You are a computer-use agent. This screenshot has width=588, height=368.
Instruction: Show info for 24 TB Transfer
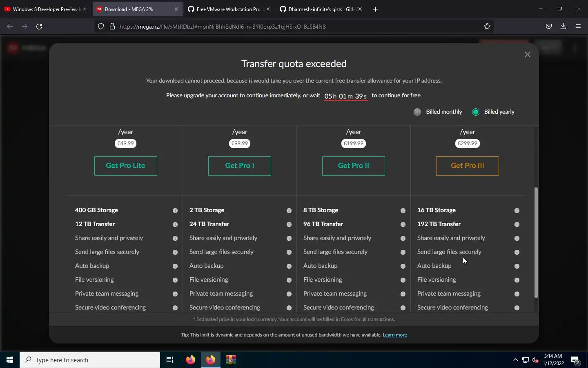(x=289, y=224)
